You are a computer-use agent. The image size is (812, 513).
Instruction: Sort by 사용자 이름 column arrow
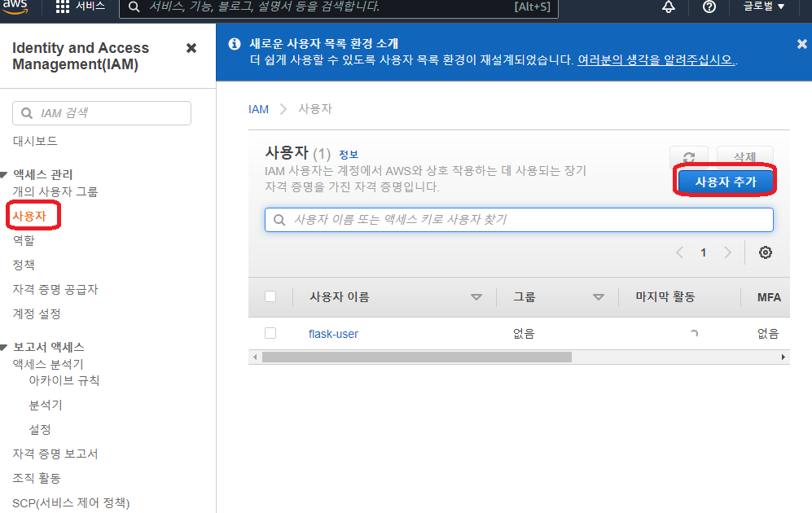point(476,297)
